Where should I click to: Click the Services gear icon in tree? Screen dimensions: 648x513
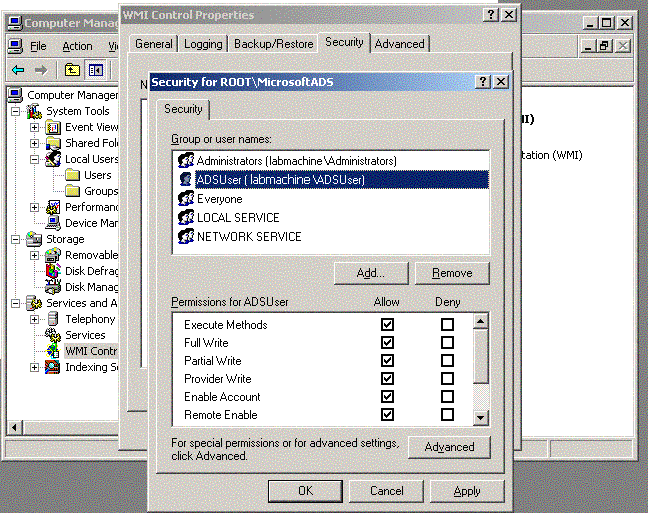pos(53,335)
